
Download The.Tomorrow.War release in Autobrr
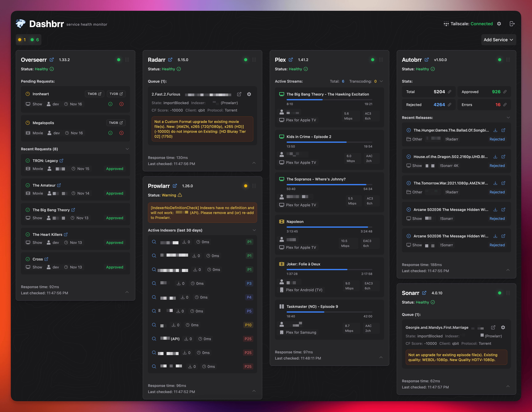(x=495, y=183)
